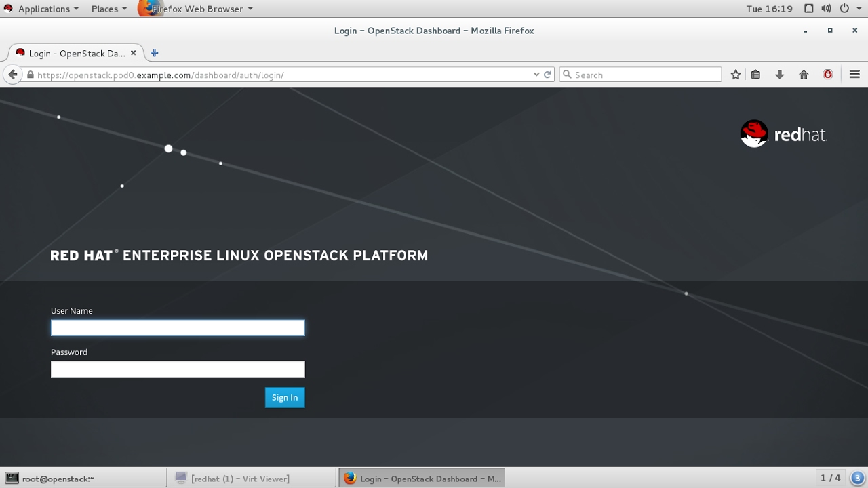Viewport: 868px width, 488px height.
Task: Open the downloads arrow icon
Action: [x=779, y=75]
